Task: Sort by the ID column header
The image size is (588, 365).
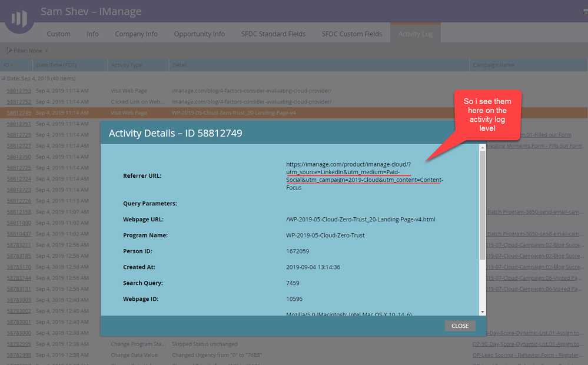Action: (x=7, y=65)
